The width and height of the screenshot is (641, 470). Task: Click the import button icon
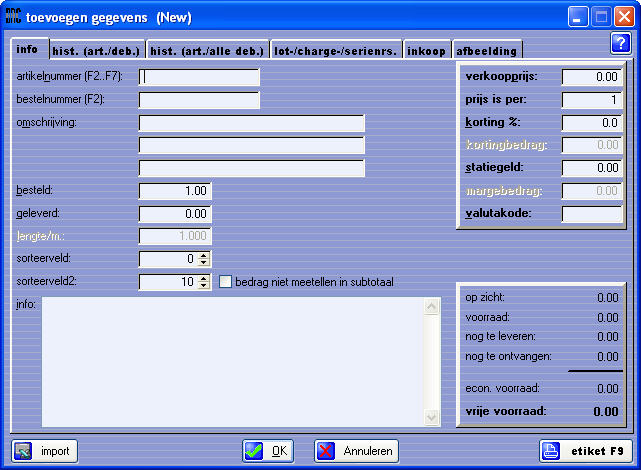[26, 451]
